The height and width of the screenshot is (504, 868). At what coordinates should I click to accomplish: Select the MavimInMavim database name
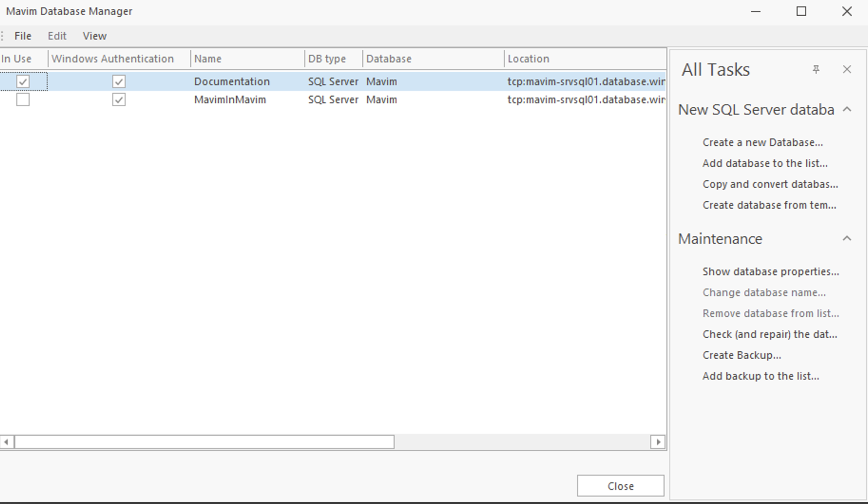pyautogui.click(x=230, y=100)
